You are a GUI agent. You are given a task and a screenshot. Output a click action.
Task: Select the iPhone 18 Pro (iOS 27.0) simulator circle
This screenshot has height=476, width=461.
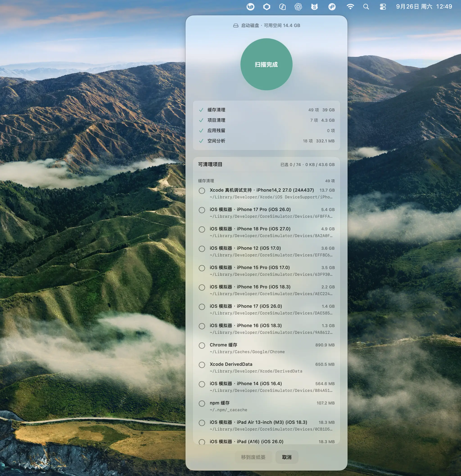202,229
